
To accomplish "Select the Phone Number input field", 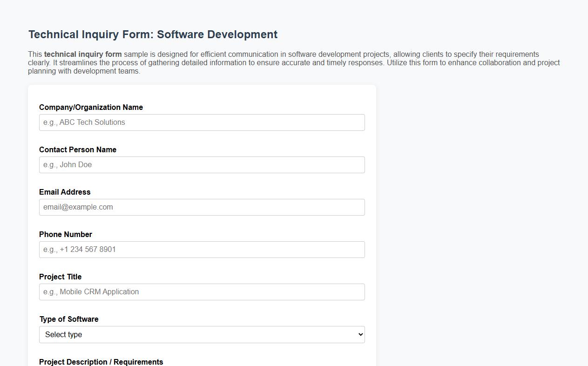I will click(x=202, y=249).
